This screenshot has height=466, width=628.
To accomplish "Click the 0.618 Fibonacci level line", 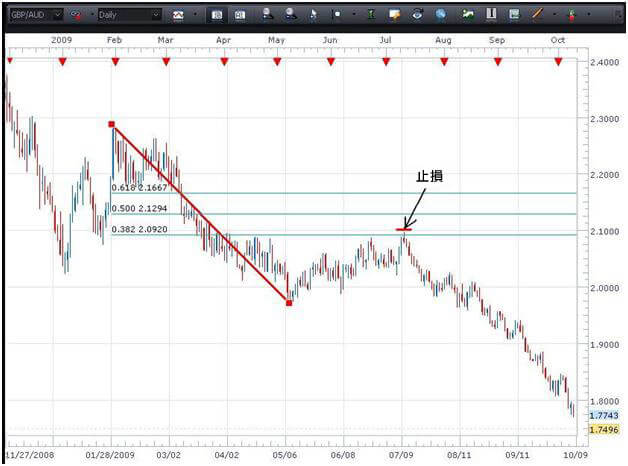I will 400,193.
